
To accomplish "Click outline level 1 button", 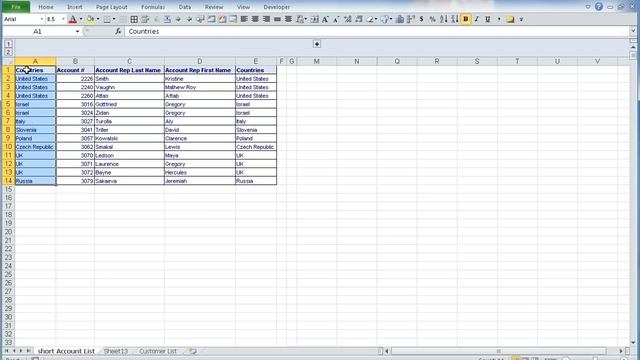I will point(8,44).
